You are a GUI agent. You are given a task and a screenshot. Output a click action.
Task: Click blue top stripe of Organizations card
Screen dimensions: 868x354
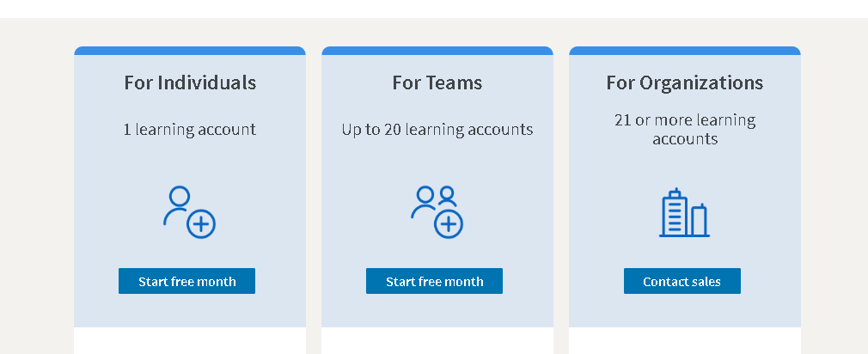(x=685, y=51)
